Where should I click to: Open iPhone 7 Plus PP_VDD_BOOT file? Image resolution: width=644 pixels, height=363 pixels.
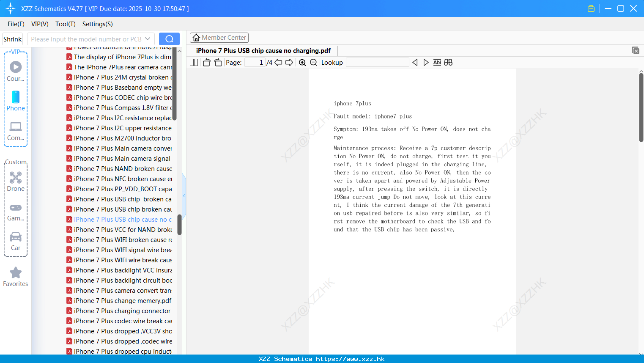(x=119, y=189)
